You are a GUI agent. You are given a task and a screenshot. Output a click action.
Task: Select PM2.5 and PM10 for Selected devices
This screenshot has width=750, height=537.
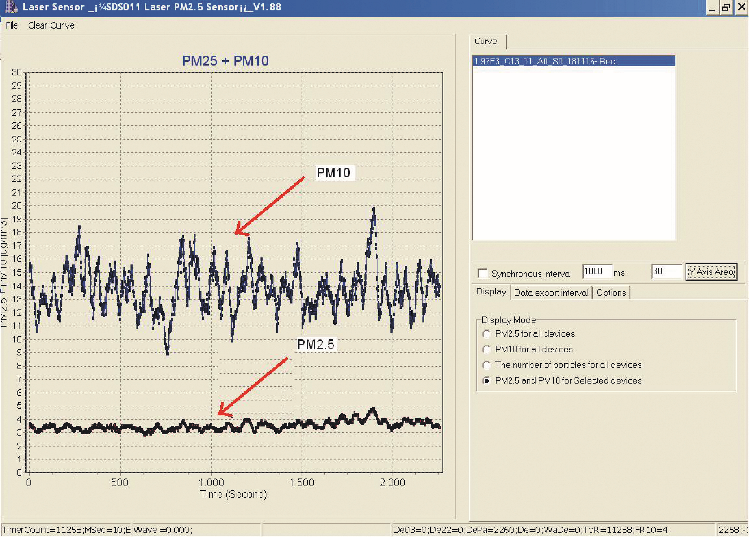point(486,381)
